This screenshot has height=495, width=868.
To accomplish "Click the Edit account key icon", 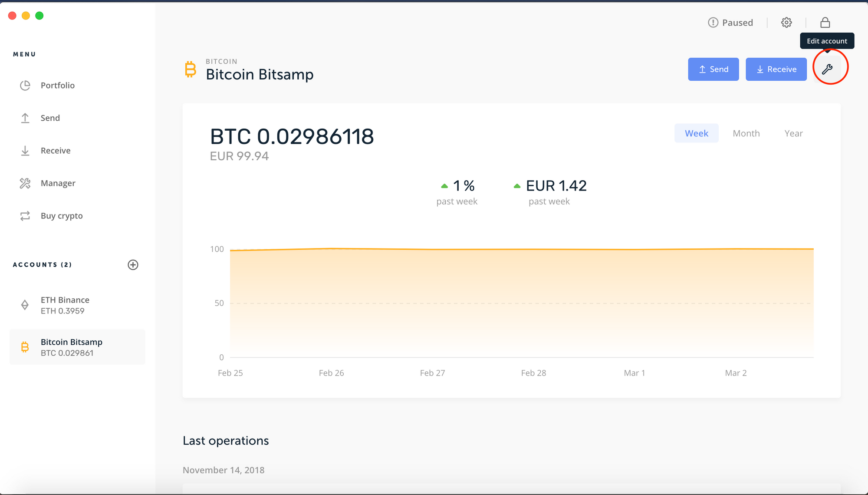I will click(829, 69).
